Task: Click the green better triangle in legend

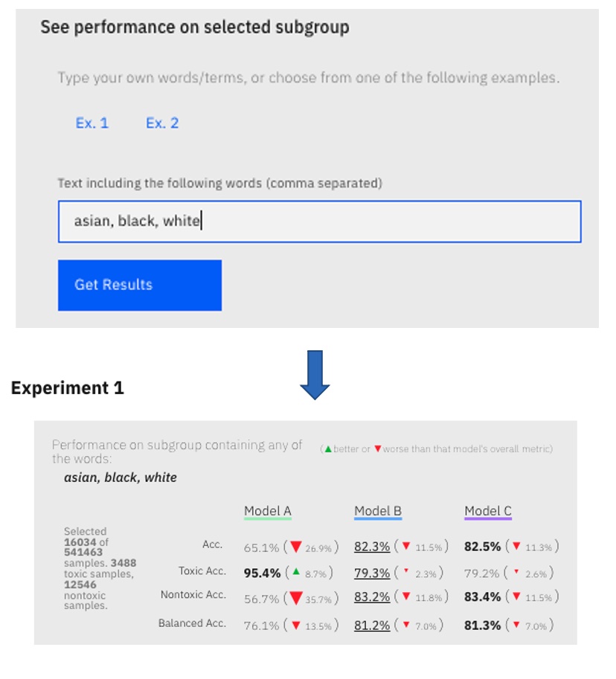Action: (x=328, y=449)
